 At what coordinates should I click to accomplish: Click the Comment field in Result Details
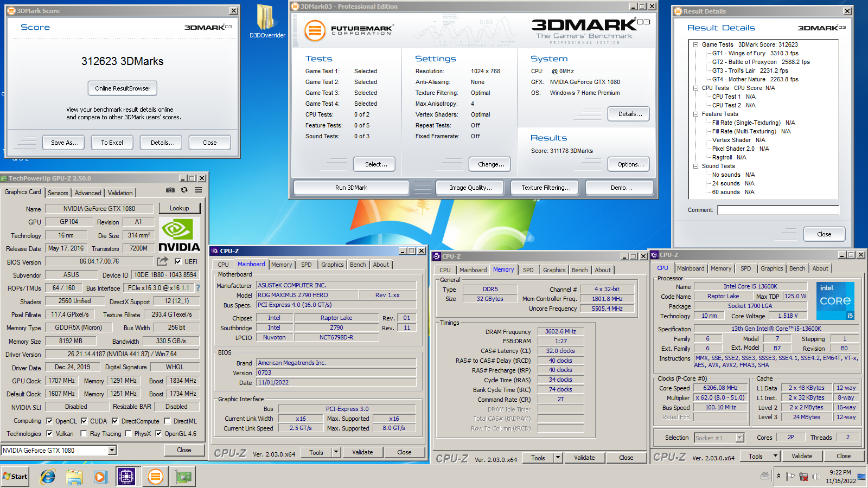778,210
